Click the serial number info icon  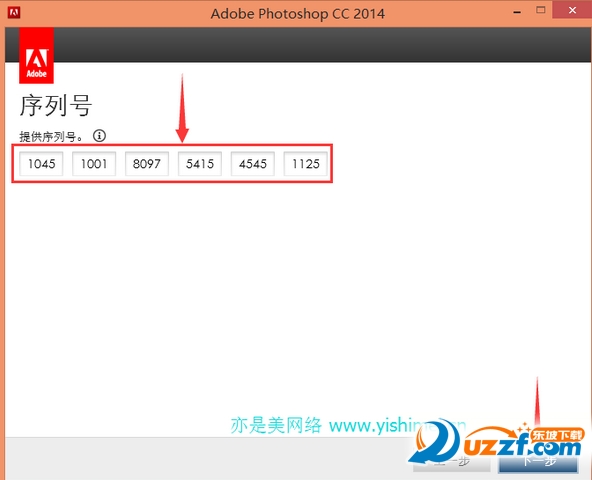[x=99, y=136]
